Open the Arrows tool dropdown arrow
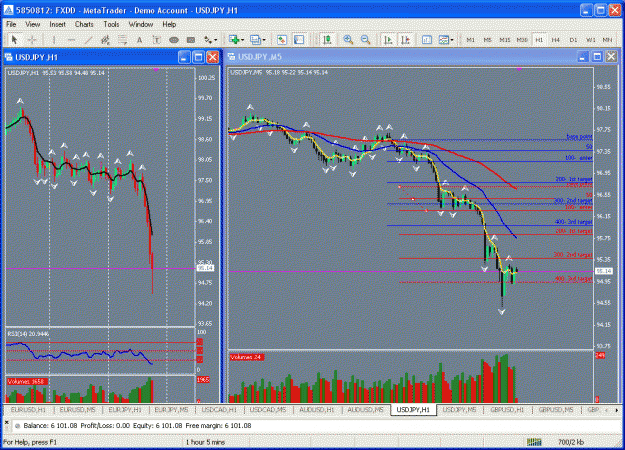The height and width of the screenshot is (450, 625). tap(216, 40)
